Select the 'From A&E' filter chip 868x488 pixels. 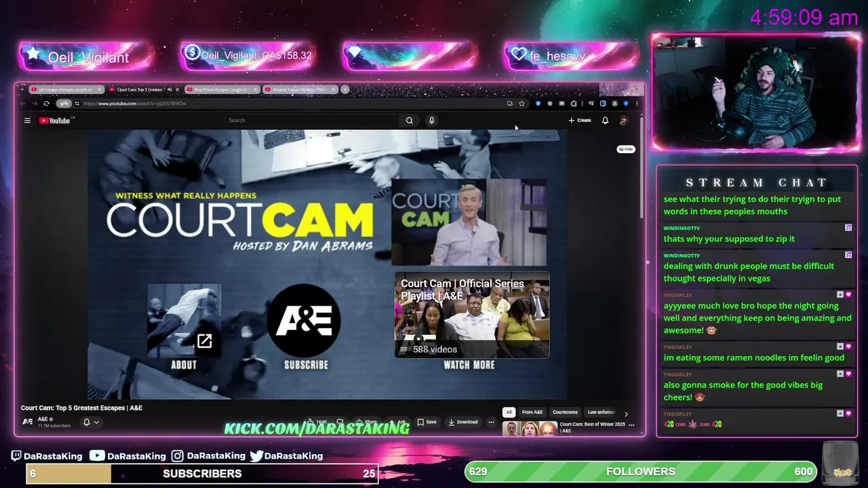pyautogui.click(x=532, y=412)
